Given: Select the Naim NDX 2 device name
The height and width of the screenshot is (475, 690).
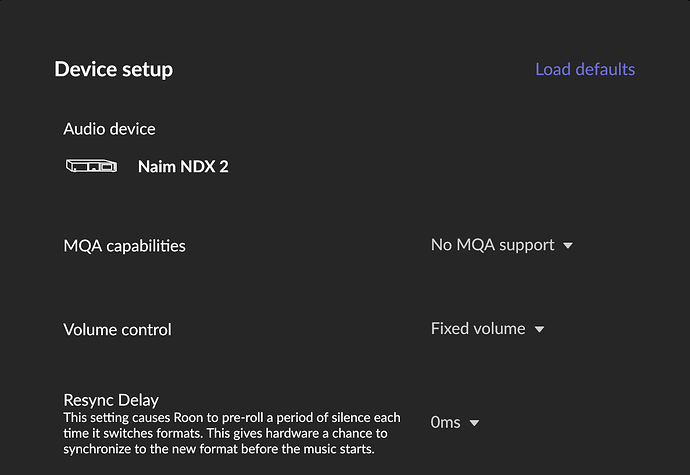Looking at the screenshot, I should [183, 166].
